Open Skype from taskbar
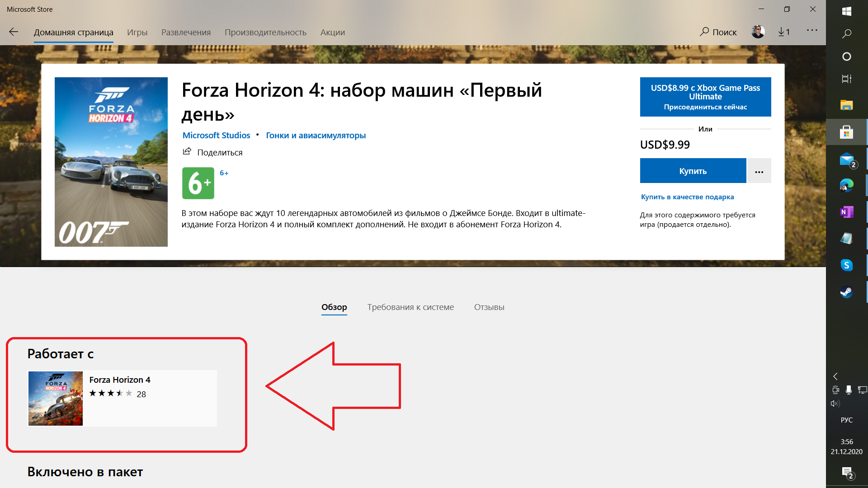Image resolution: width=868 pixels, height=488 pixels. 847,265
